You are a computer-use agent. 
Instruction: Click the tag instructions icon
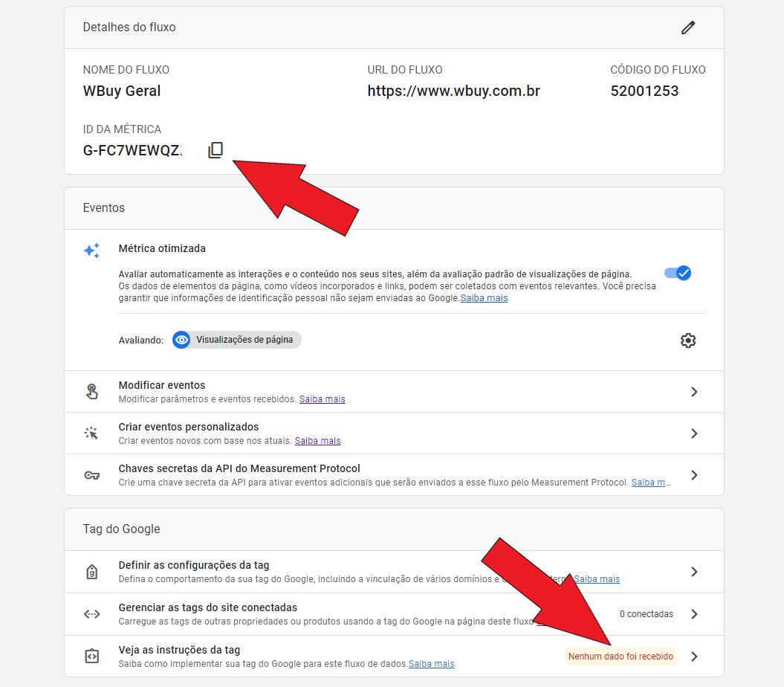(x=92, y=657)
